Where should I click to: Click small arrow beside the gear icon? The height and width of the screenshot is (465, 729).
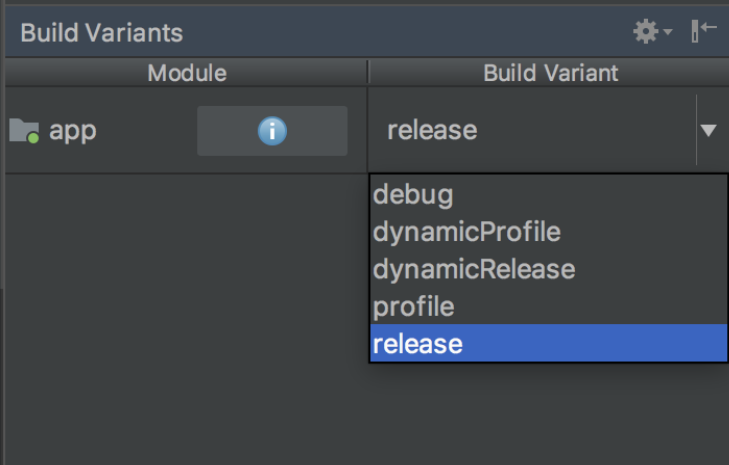668,33
